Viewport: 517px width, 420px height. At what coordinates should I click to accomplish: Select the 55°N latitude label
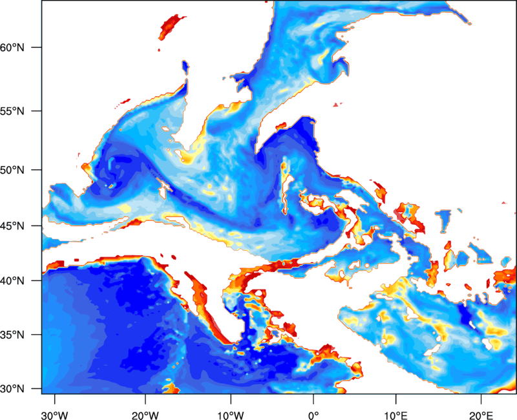[12, 111]
